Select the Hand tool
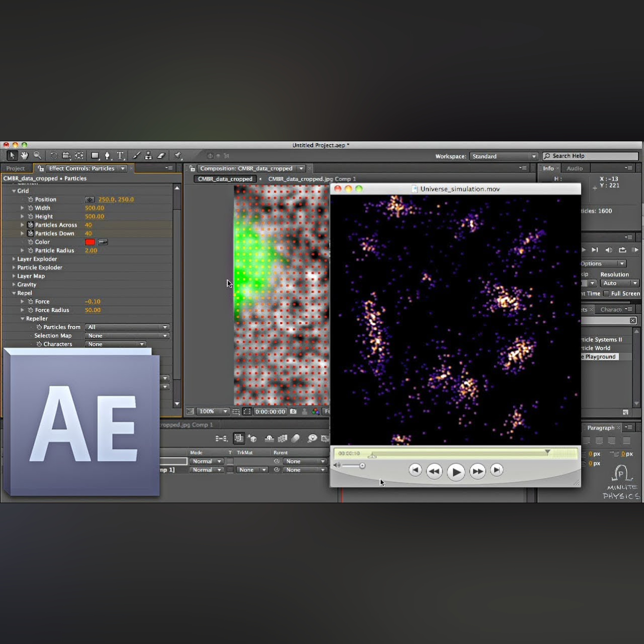Screen dimensions: 644x644 click(x=24, y=156)
